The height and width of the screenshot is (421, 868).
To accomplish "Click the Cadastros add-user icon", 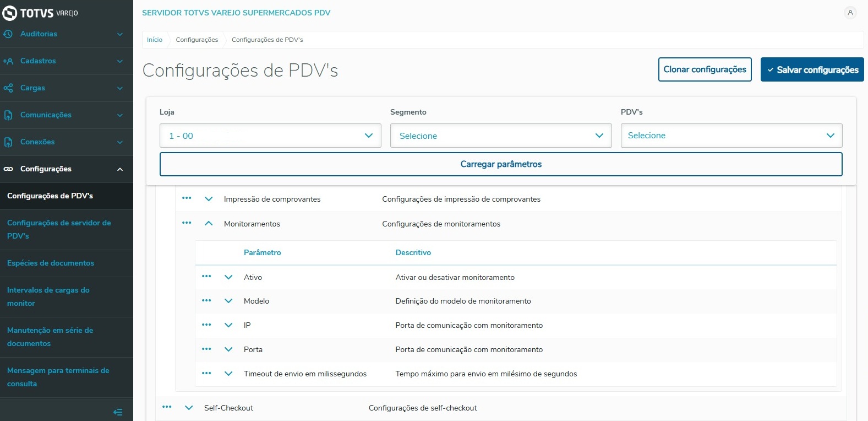I will [8, 61].
